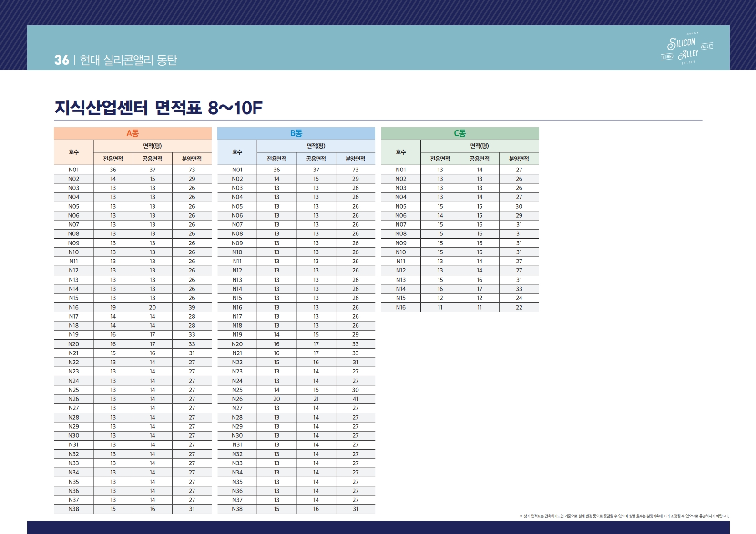Viewport: 756px width, 534px height.
Task: Click the 분양면적 column header in C동
Action: coord(519,159)
